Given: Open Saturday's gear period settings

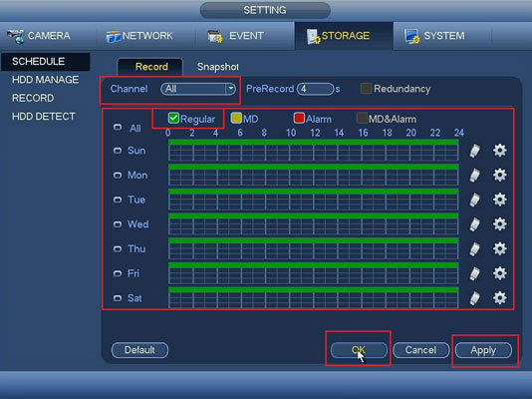Looking at the screenshot, I should (x=499, y=298).
